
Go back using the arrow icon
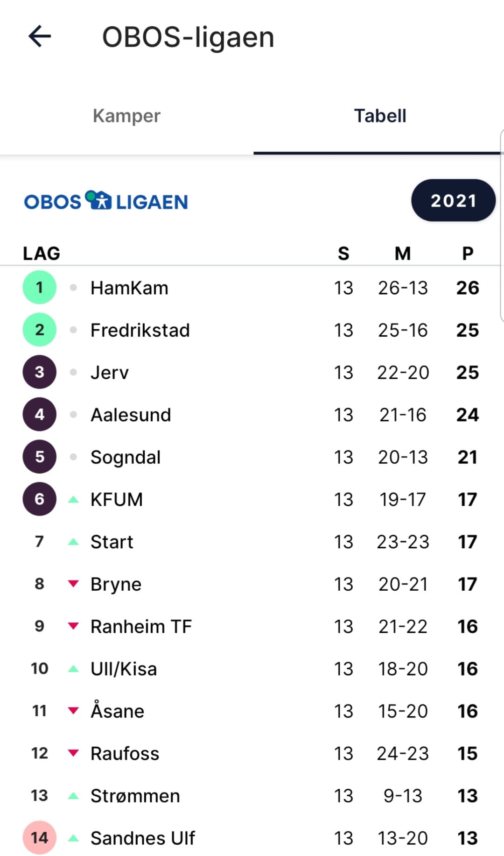click(40, 36)
